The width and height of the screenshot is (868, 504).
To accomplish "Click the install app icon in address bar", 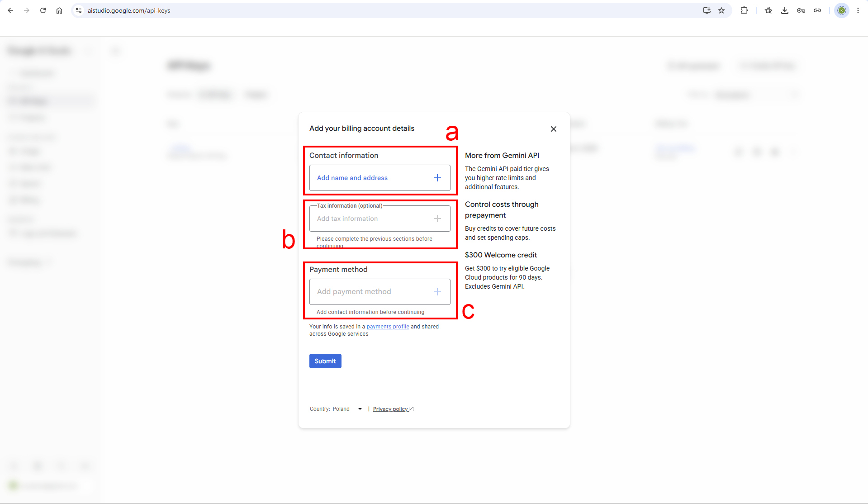I will (x=707, y=10).
